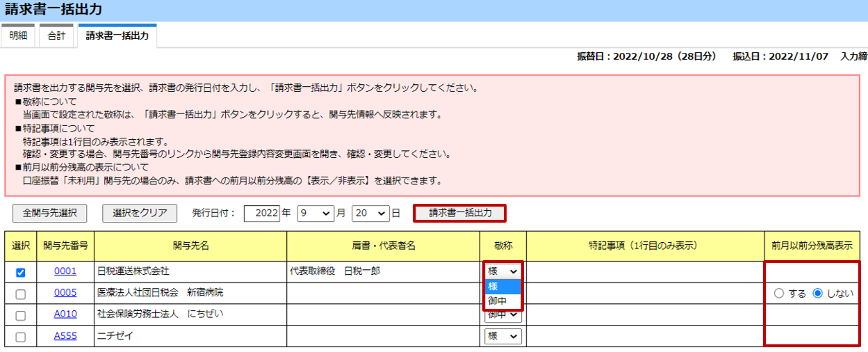868x352 pixels.
Task: Open the 合計 tab
Action: tap(56, 36)
